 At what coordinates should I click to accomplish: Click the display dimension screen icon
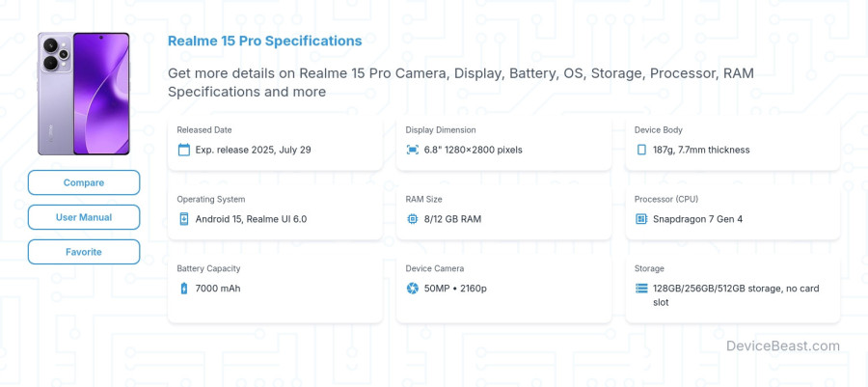pyautogui.click(x=413, y=150)
